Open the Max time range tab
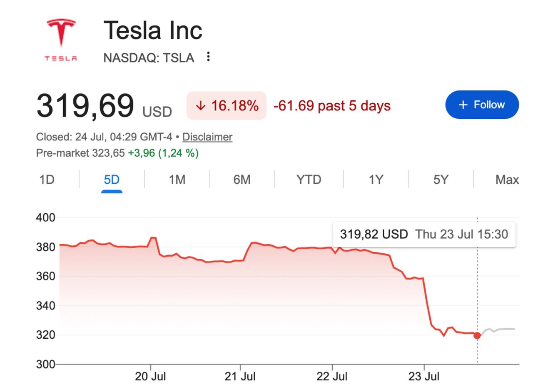Image resolution: width=533 pixels, height=392 pixels. pos(507,180)
